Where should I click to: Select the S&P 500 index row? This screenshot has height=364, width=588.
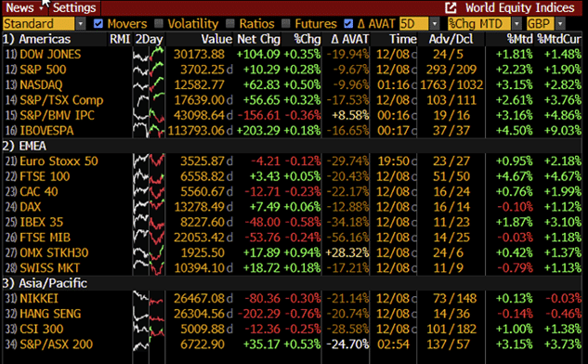click(x=293, y=70)
